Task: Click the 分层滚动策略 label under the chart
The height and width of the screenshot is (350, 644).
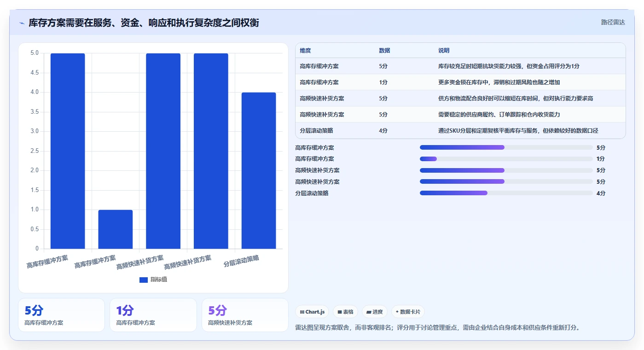Action: [x=241, y=262]
